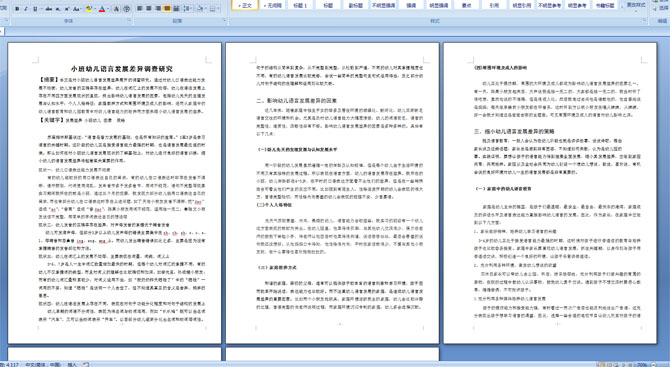Viewport: 670px width, 367px height.
Task: Click the first document page thumbnail
Action: [115, 193]
